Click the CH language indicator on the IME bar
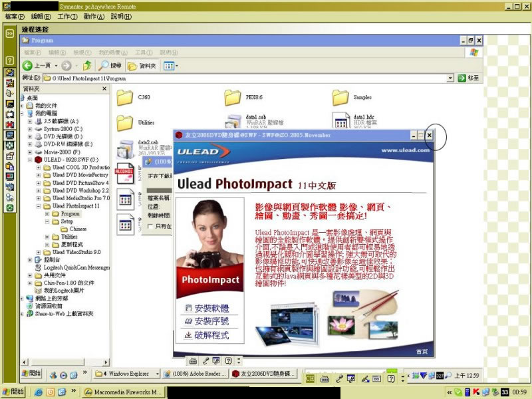Image resolution: width=532 pixels, height=399 pixels. [310, 378]
